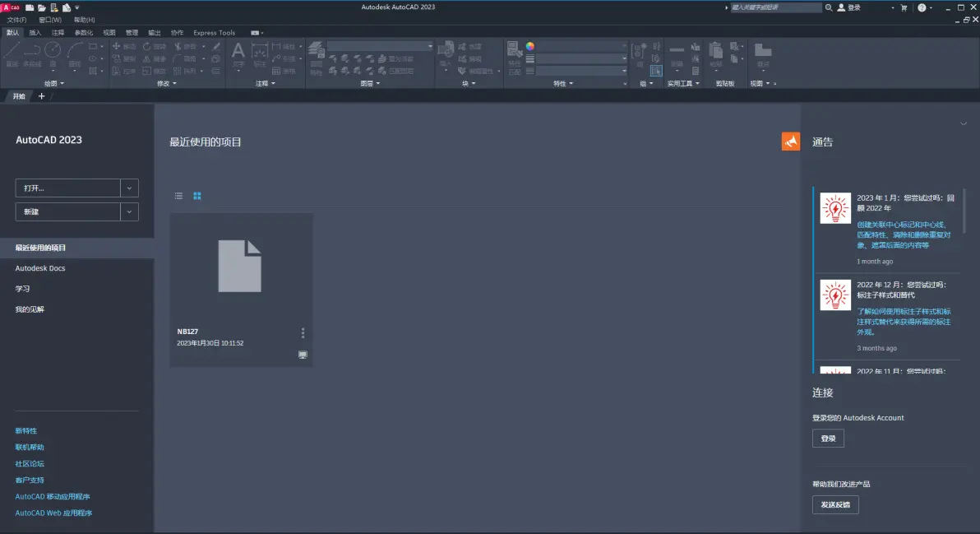Select the Polyline tool in the ribbon
This screenshot has width=980, height=534.
[x=32, y=53]
